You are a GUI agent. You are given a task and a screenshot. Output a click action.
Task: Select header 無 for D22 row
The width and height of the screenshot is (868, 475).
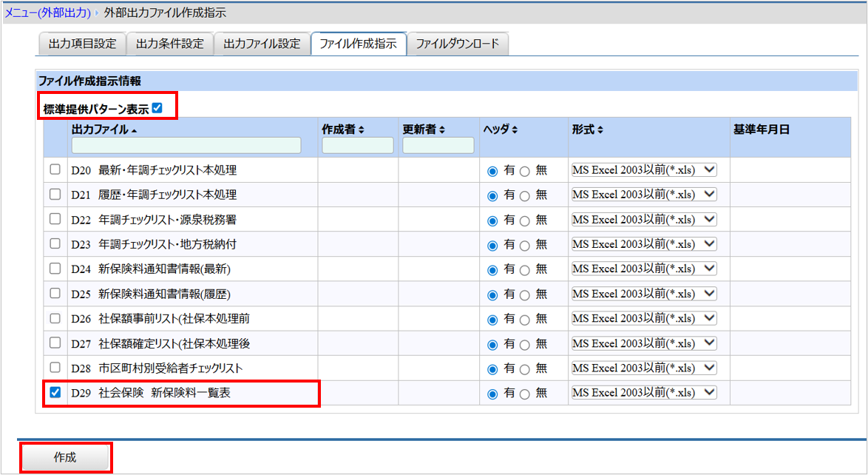coord(525,220)
